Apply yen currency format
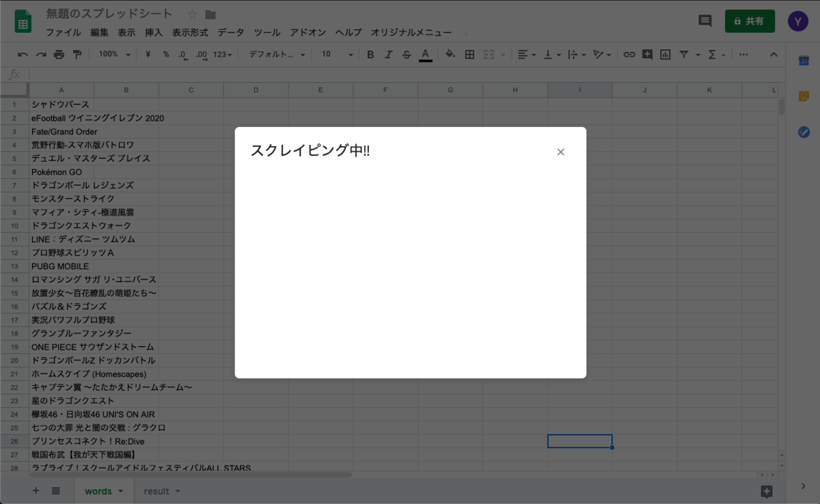The width and height of the screenshot is (820, 504). 148,55
